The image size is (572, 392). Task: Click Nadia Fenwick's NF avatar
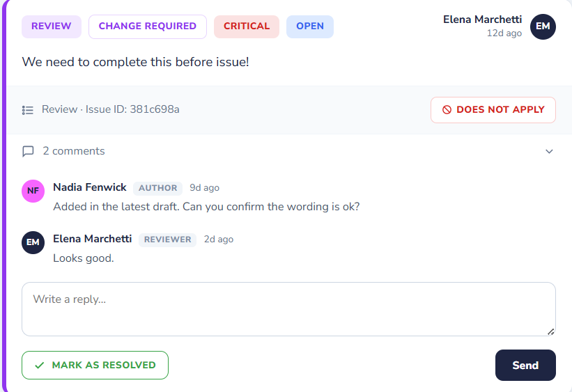click(33, 191)
